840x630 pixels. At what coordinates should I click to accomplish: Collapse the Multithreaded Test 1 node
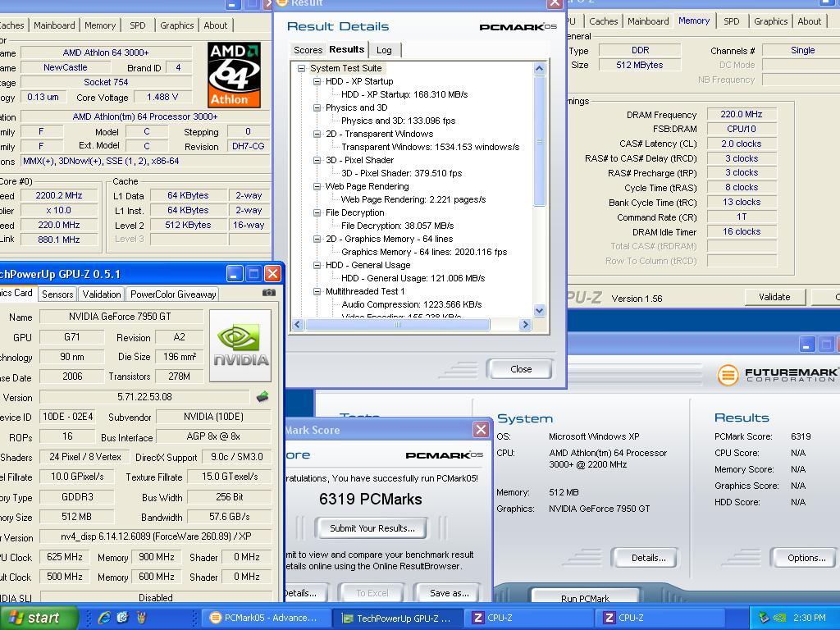click(317, 291)
